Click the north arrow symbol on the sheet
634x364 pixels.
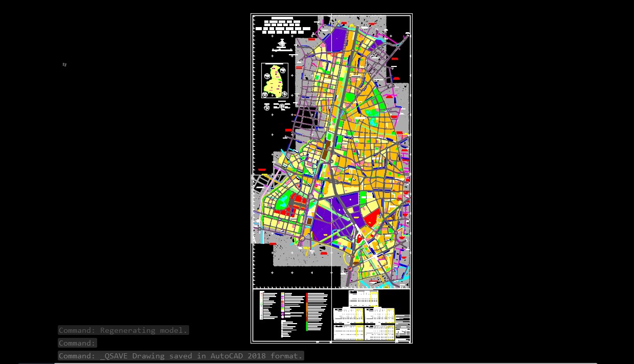(282, 43)
